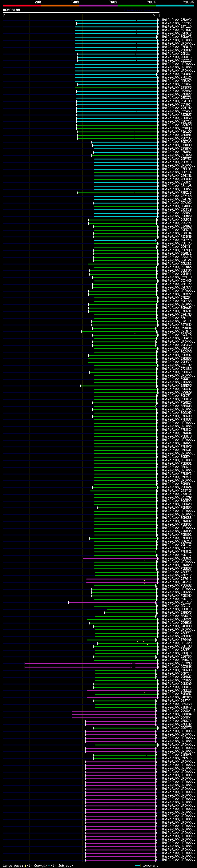Click the white query sequence bar
The height and width of the screenshot is (868, 197).
(81, 13)
